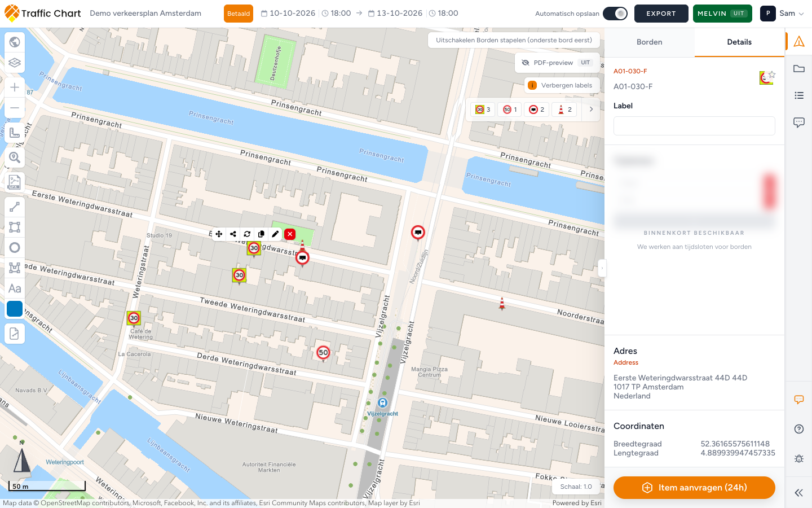
Task: Open the map layers panel
Action: click(15, 63)
